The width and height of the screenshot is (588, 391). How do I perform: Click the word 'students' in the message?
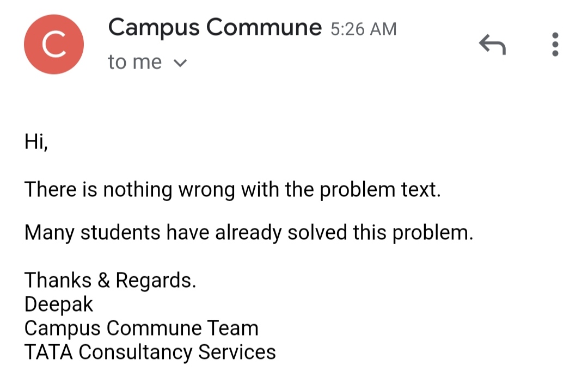pos(120,233)
